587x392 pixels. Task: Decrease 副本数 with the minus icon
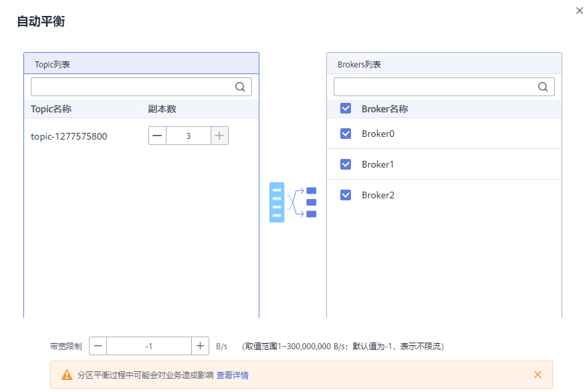point(158,135)
